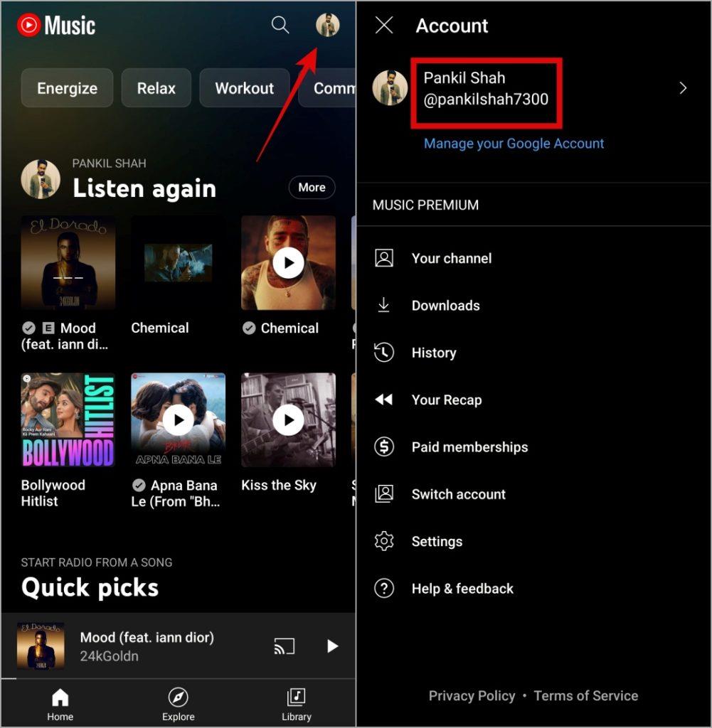
Task: Open the Library tab
Action: point(297,705)
